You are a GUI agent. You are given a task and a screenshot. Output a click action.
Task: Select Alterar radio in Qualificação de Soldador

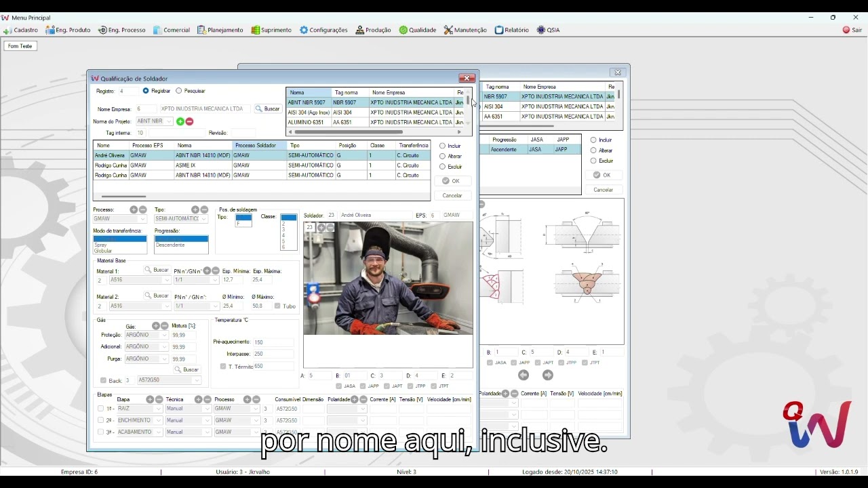coord(443,156)
